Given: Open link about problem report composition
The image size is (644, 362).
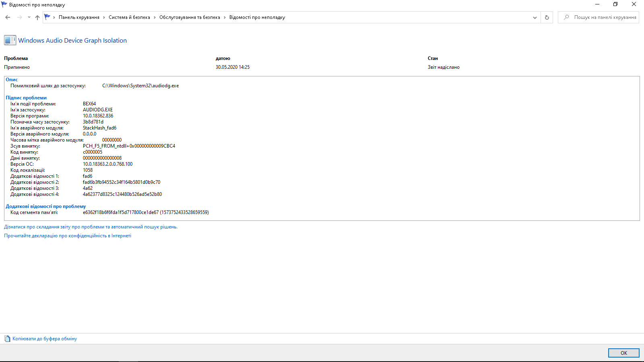Looking at the screenshot, I should point(91,227).
